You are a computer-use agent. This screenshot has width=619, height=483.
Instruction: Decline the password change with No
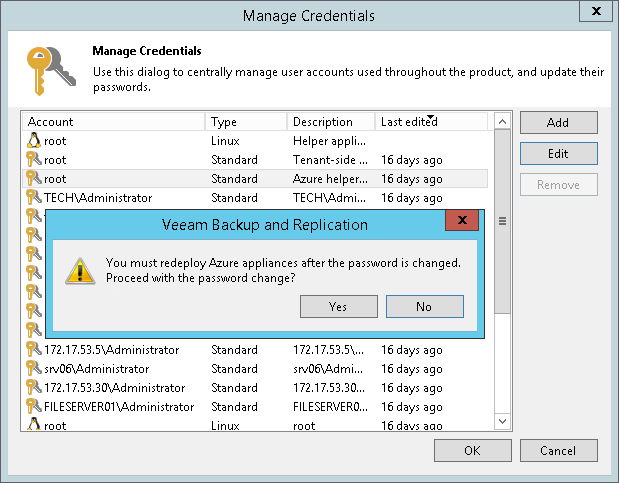pos(424,306)
